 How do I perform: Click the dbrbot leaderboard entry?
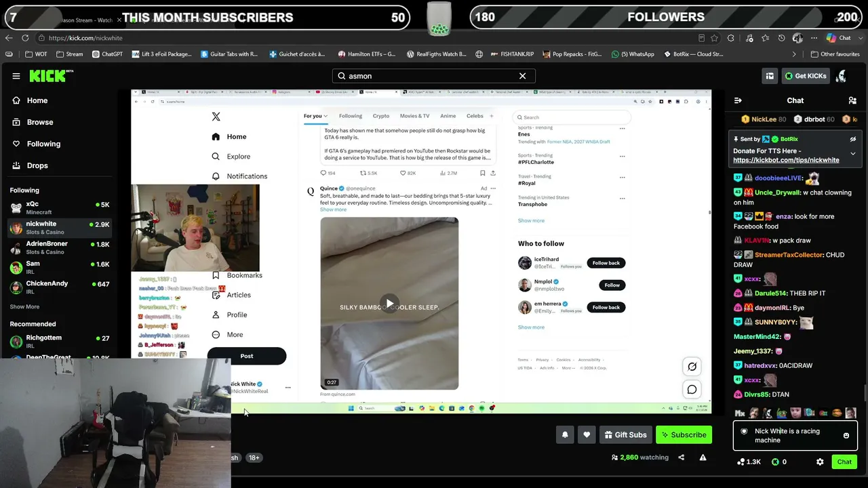point(814,119)
